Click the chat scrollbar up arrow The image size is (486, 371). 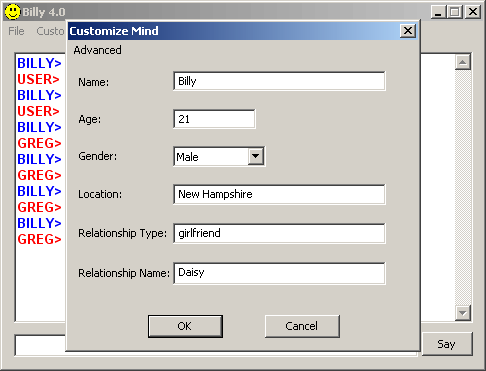(463, 62)
